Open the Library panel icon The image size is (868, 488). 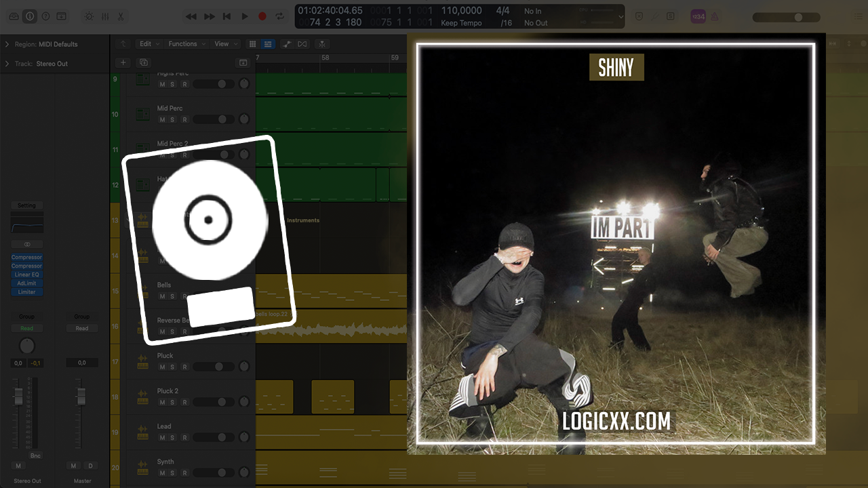click(14, 16)
